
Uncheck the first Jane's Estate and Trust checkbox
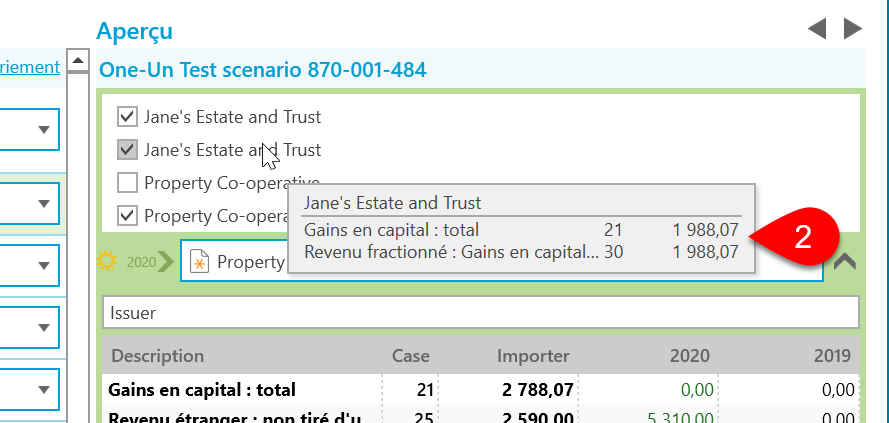pyautogui.click(x=127, y=117)
